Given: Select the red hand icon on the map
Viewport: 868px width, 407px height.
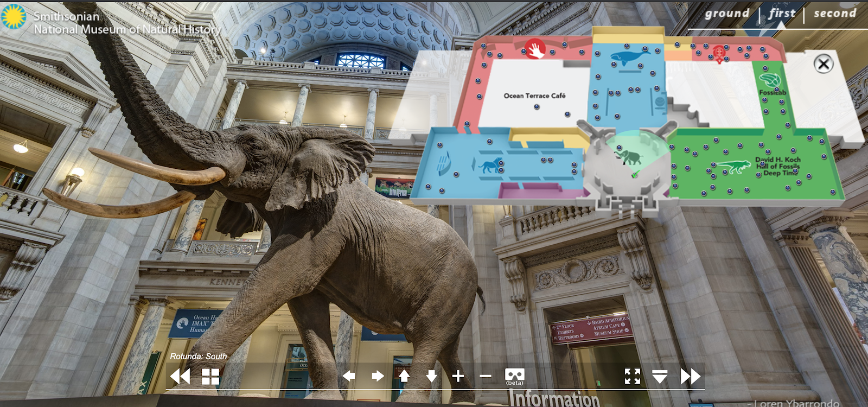Looking at the screenshot, I should pyautogui.click(x=534, y=49).
